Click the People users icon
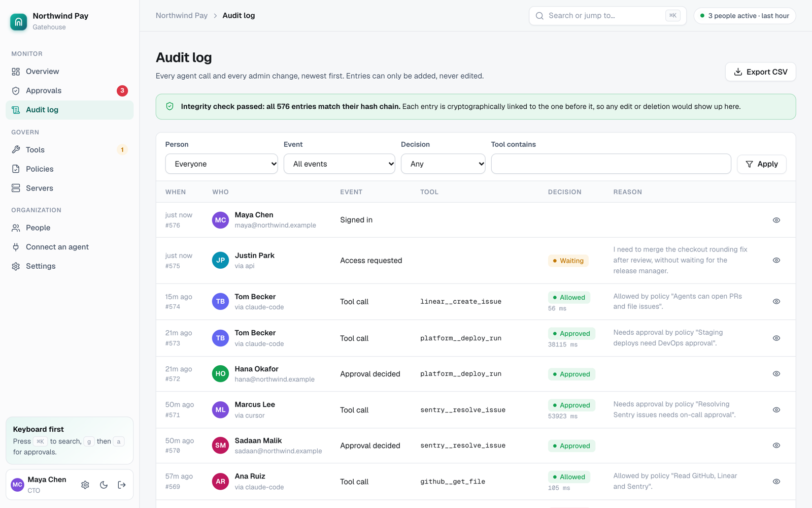 pyautogui.click(x=16, y=228)
